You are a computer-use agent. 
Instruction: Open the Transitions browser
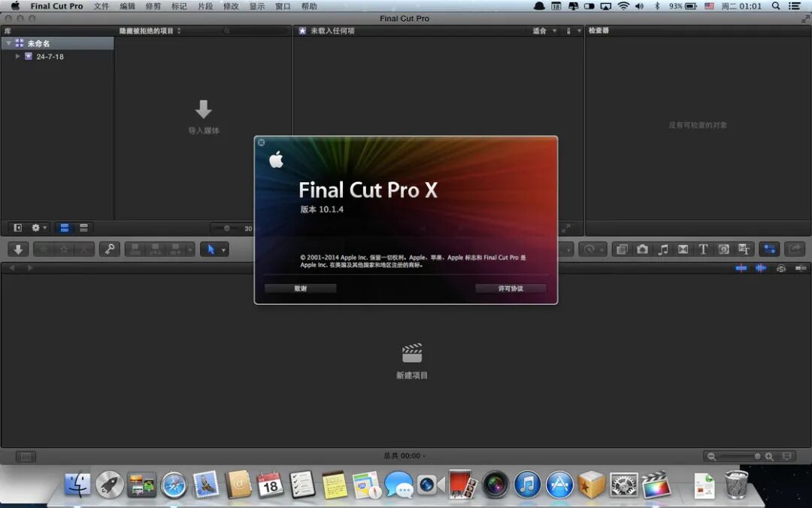tap(683, 249)
